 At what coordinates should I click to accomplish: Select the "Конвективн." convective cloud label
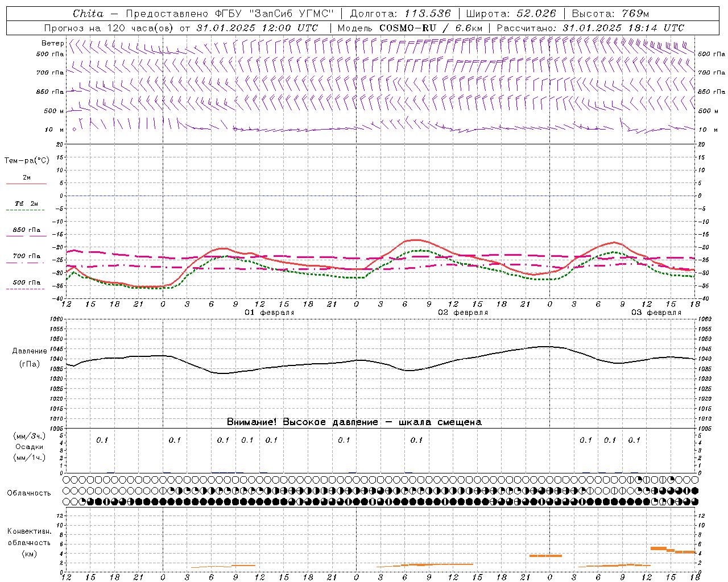(x=30, y=531)
